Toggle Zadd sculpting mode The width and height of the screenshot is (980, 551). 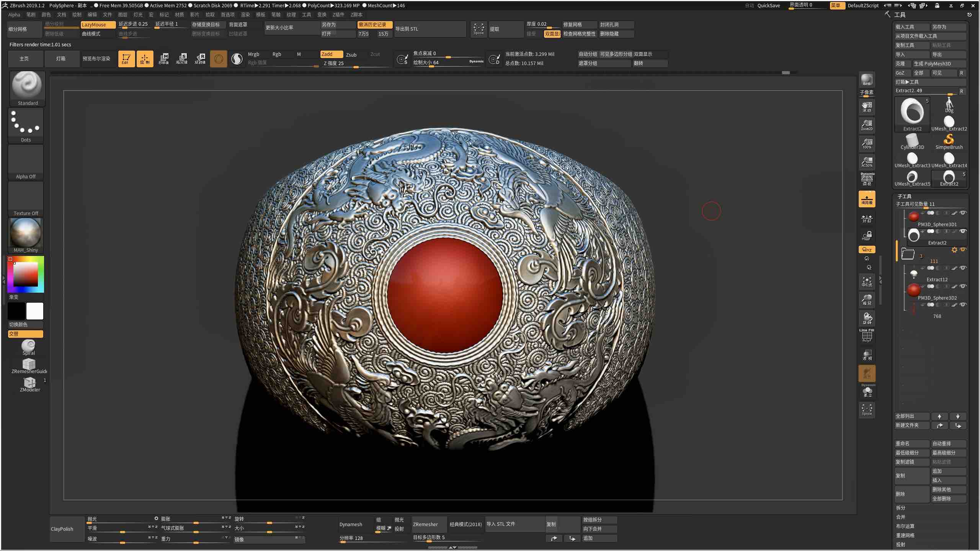pyautogui.click(x=332, y=54)
